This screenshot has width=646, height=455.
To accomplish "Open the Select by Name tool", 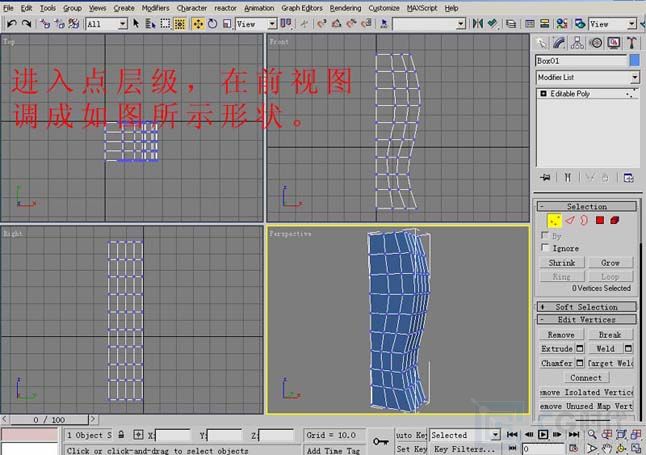I will click(x=150, y=24).
